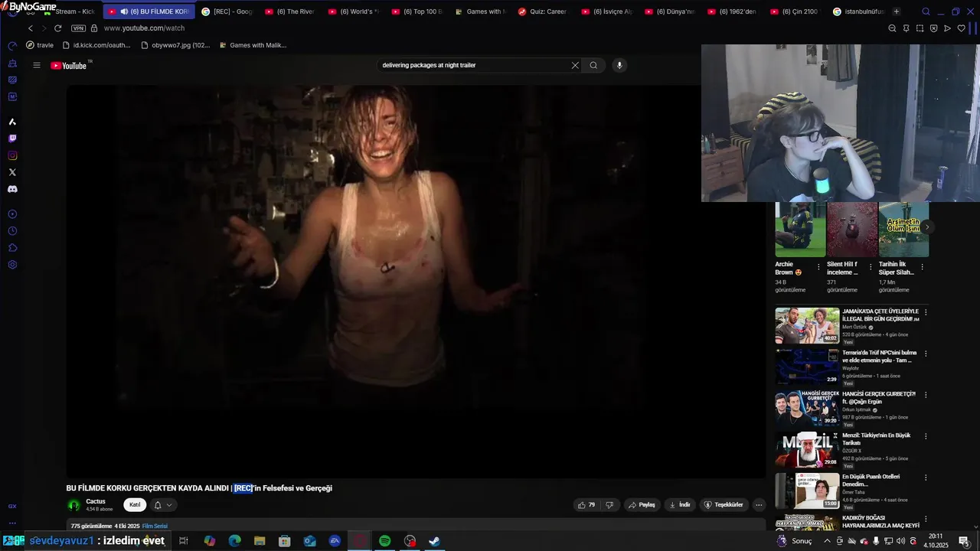Open the YouTube hamburger guide menu

36,65
